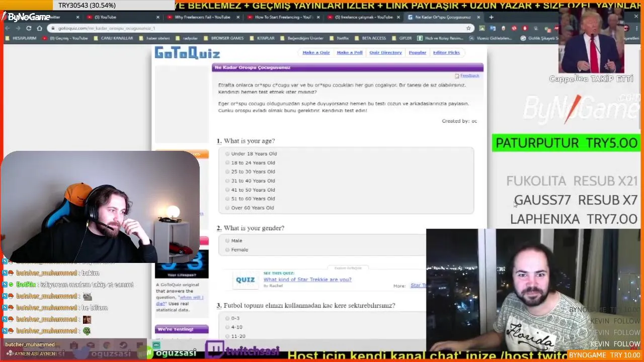644x362 pixels.
Task: Go forward in browser history
Action: (18, 28)
